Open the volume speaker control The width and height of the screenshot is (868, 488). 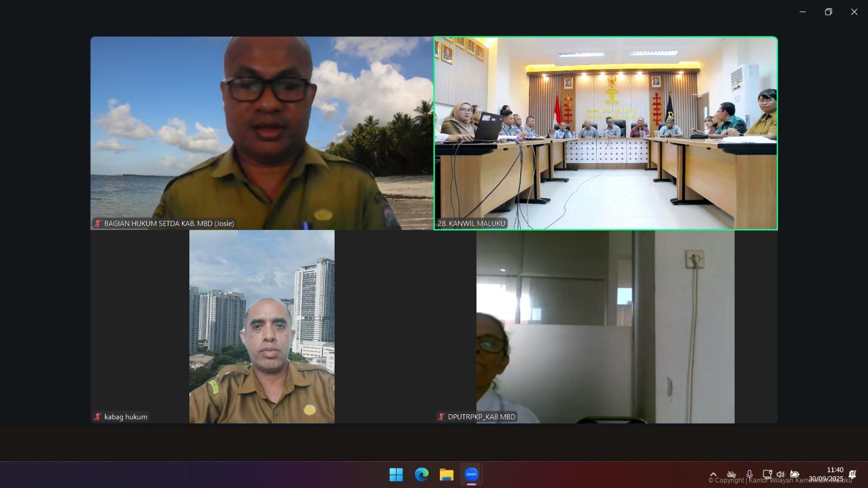[780, 474]
